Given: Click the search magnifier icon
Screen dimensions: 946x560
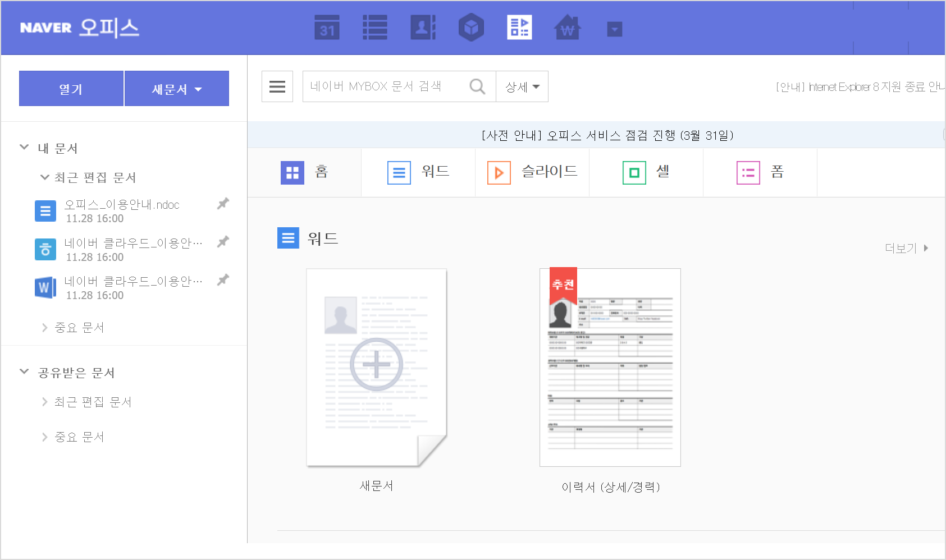Looking at the screenshot, I should pos(477,86).
